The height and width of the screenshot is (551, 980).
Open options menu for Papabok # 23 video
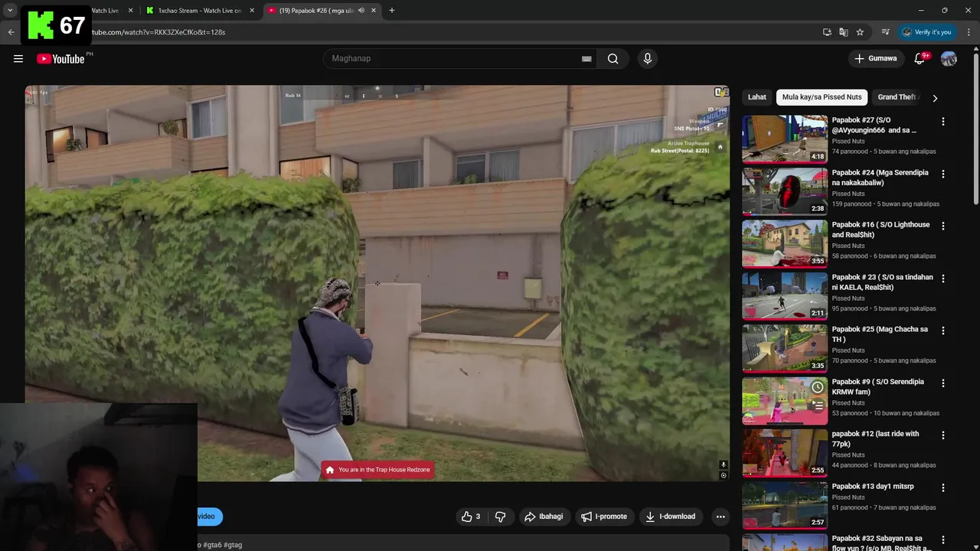943,279
